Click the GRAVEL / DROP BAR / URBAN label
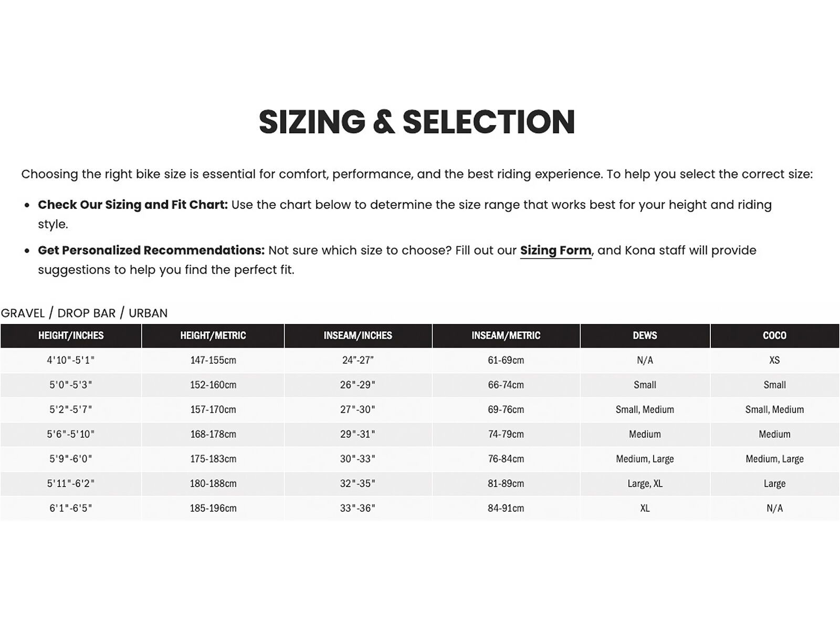Screen dimensions: 840x630 84,313
